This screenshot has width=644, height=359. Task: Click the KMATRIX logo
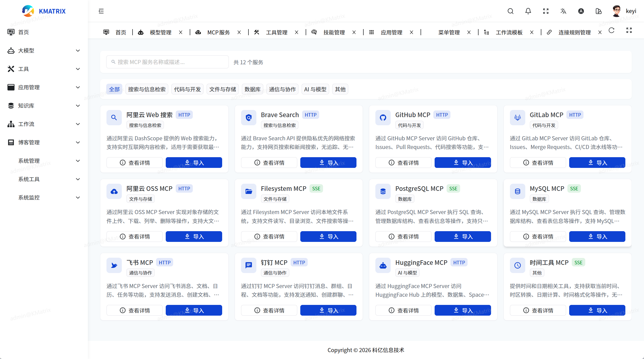(x=44, y=11)
